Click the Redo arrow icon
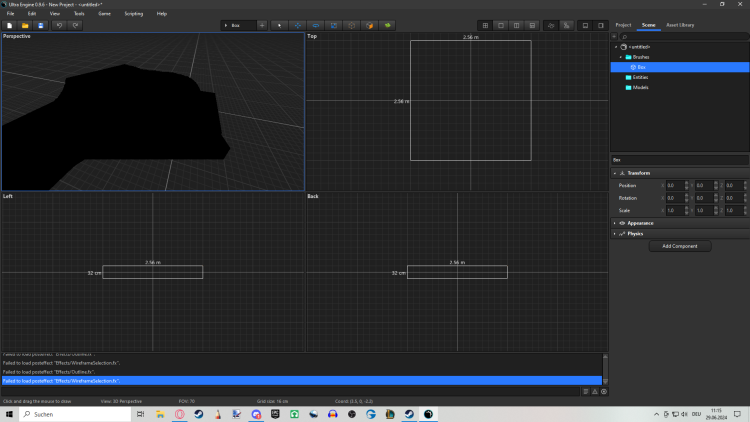The height and width of the screenshot is (422, 750). click(75, 25)
